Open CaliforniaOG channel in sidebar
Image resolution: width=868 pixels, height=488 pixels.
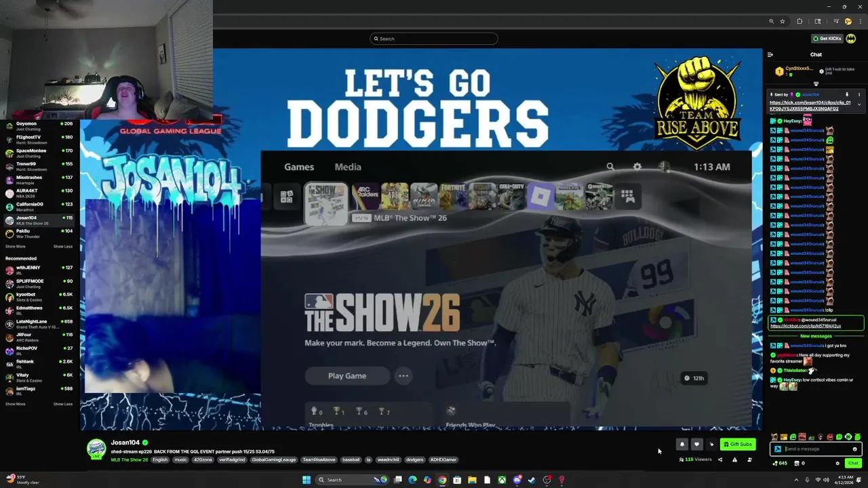click(39, 207)
